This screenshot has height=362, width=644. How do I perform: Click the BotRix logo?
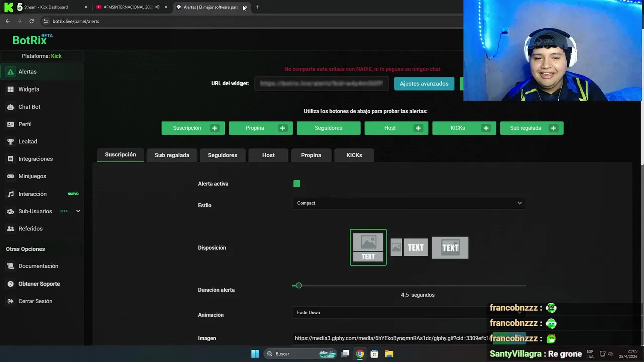(32, 40)
